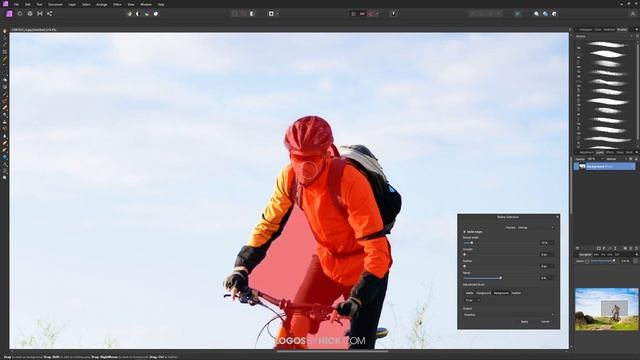640x360 pixels.
Task: Select the Zoom tool at toolbar bottom
Action: coord(5,178)
